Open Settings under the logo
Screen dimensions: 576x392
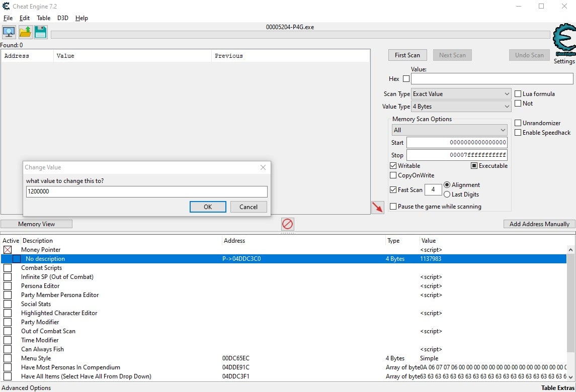564,61
